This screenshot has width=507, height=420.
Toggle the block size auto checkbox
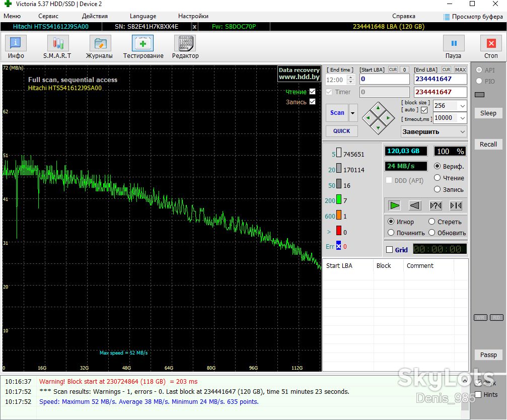pos(424,110)
